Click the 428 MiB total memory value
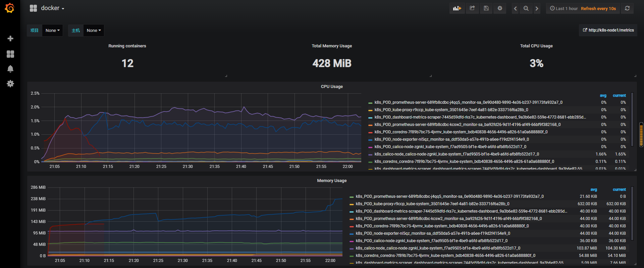This screenshot has width=644, height=268. [332, 63]
